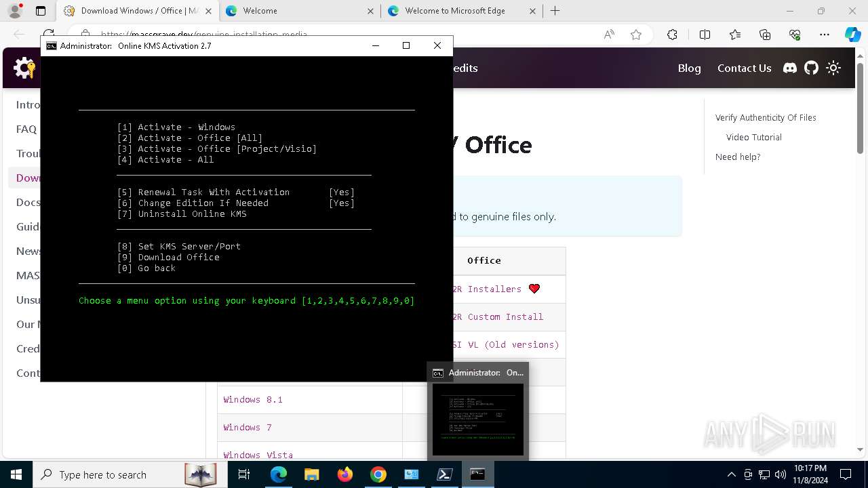Open Browser essentials heart icon
Image resolution: width=868 pixels, height=488 pixels.
pos(795,35)
